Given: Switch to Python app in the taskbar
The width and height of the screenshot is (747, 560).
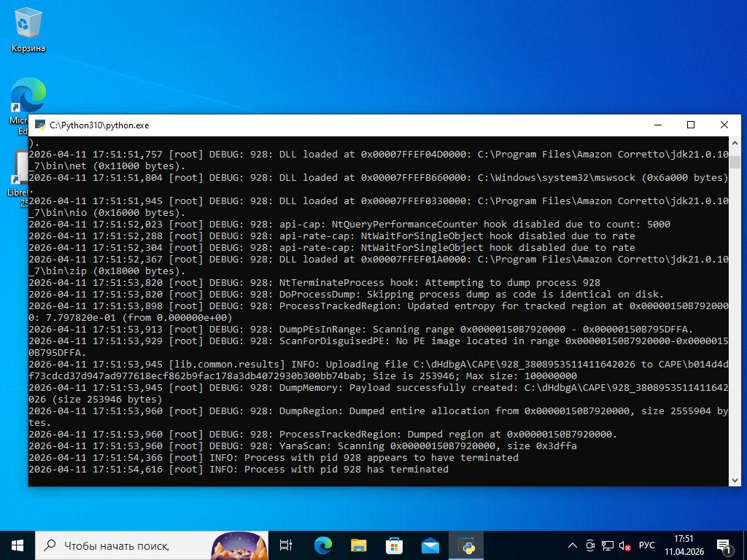Looking at the screenshot, I should coord(466,545).
